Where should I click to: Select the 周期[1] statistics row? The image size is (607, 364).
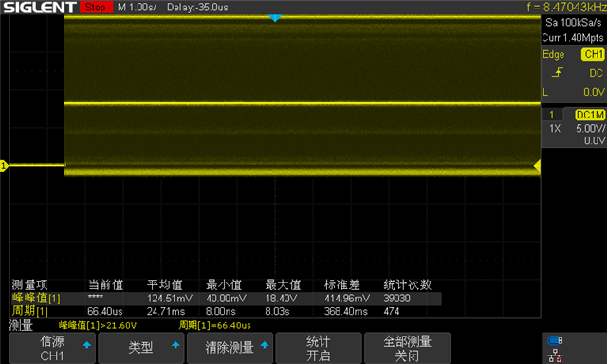click(x=226, y=311)
